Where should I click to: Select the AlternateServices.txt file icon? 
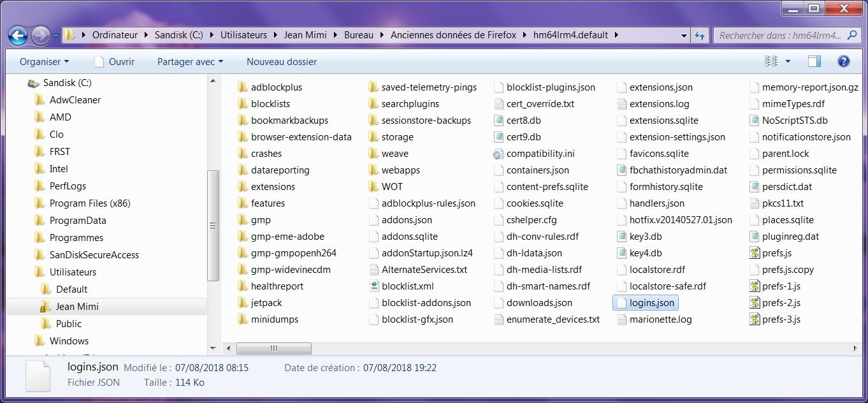(375, 270)
